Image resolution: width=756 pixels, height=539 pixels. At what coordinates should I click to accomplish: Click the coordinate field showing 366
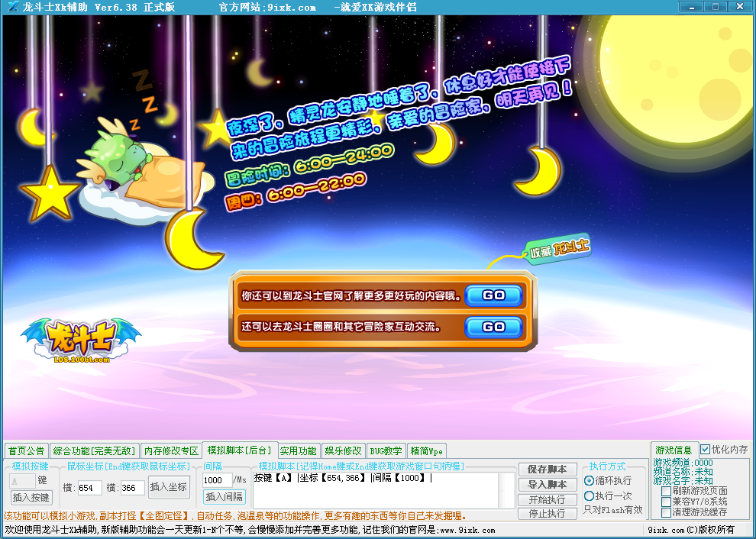tap(132, 488)
